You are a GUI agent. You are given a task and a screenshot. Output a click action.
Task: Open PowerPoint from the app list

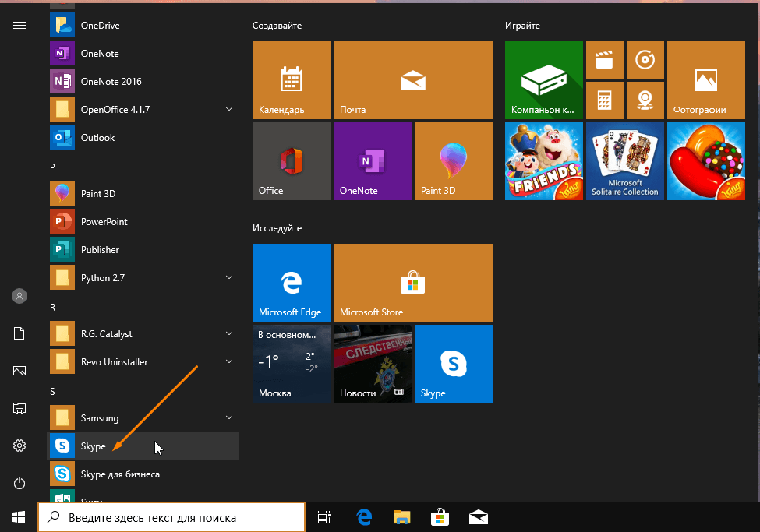point(143,221)
